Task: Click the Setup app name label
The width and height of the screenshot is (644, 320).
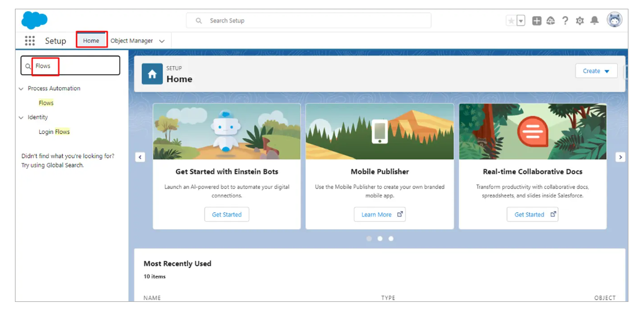Action: pyautogui.click(x=55, y=40)
